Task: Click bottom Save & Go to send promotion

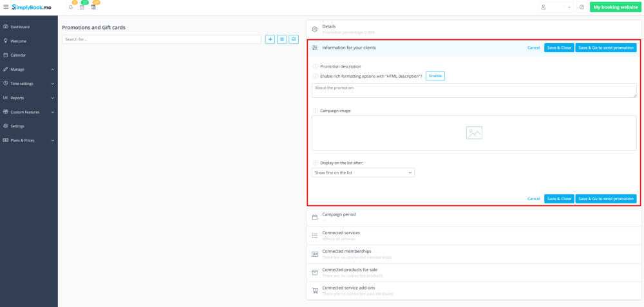Action: pos(605,199)
